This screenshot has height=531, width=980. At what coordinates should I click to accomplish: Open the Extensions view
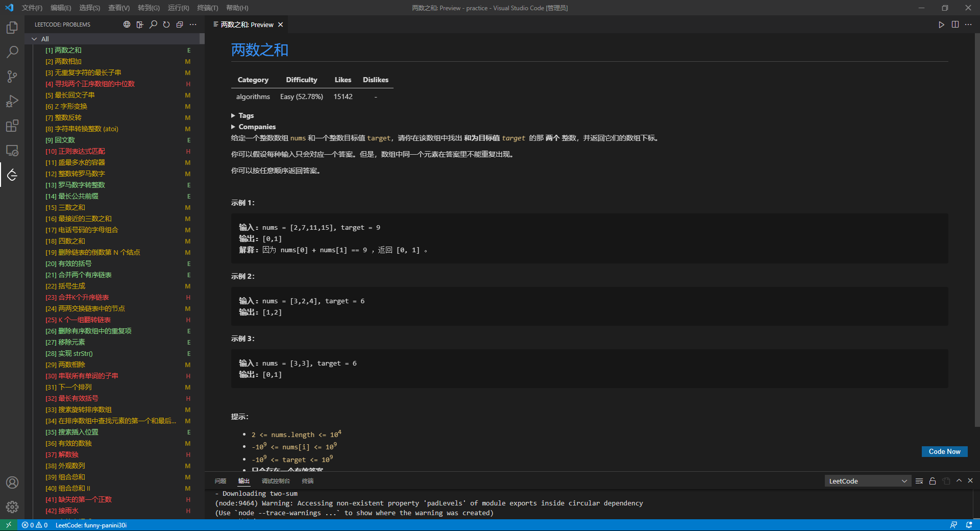tap(12, 126)
